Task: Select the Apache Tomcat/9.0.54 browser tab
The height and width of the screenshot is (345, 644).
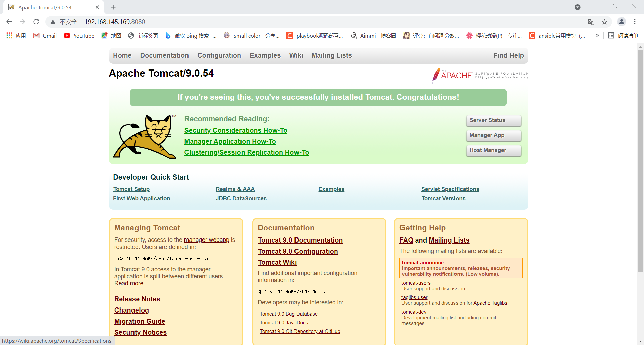Action: 54,7
